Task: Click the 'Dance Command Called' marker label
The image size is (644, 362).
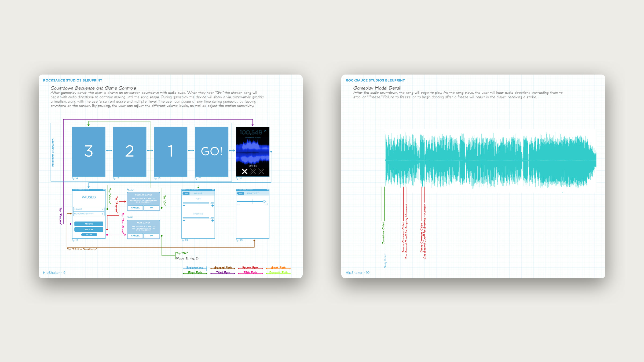Action: (x=422, y=238)
